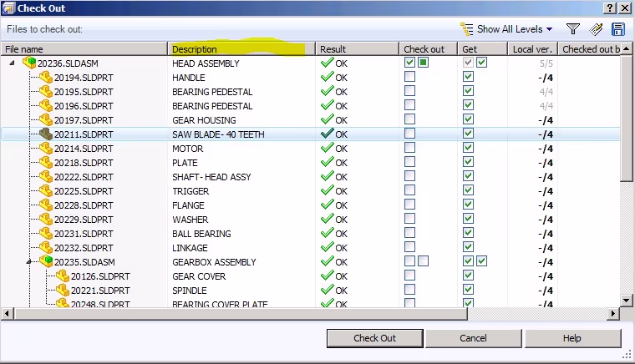Click the horizontal scrollbar left arrow

7,313
